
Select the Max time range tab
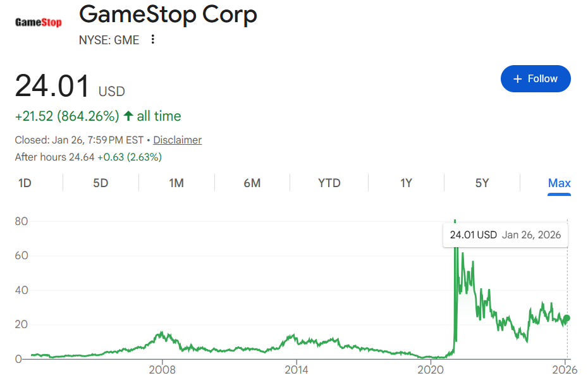pos(559,183)
